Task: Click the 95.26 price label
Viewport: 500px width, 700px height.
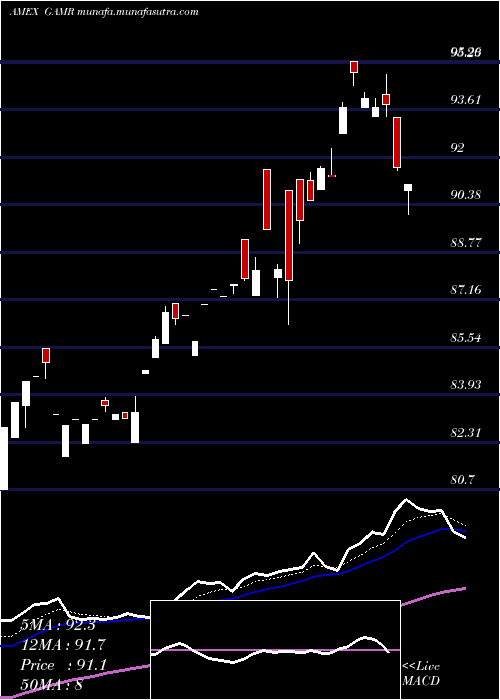Action: pyautogui.click(x=466, y=52)
